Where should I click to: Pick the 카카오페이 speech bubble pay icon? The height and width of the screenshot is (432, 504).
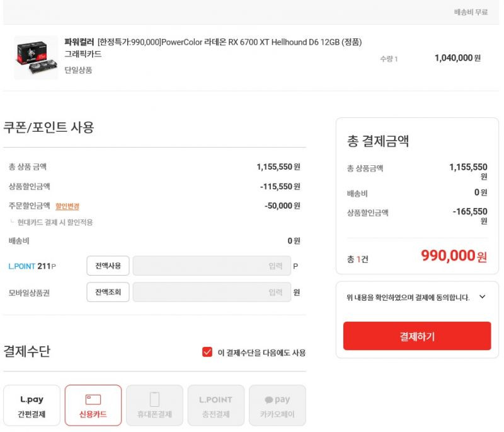click(x=277, y=399)
